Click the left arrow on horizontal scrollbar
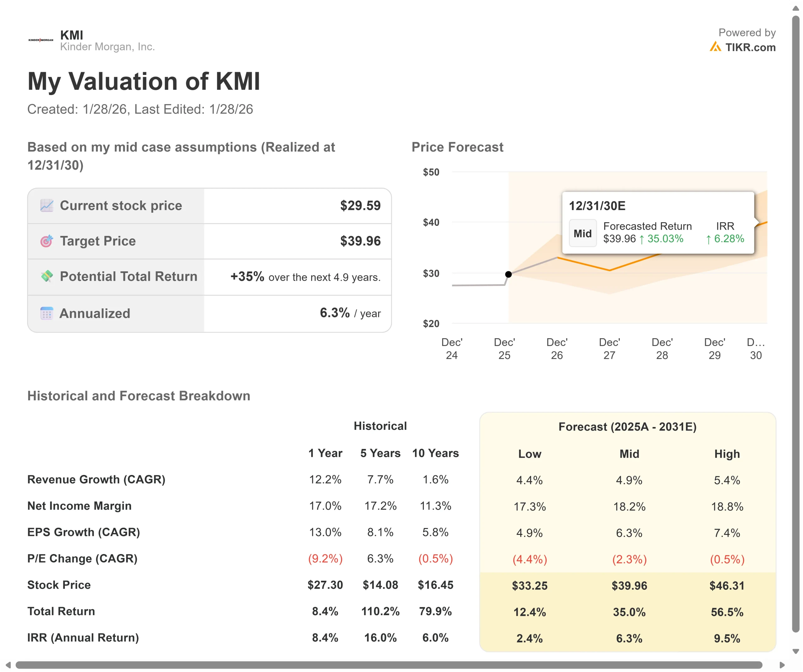 tap(8, 665)
